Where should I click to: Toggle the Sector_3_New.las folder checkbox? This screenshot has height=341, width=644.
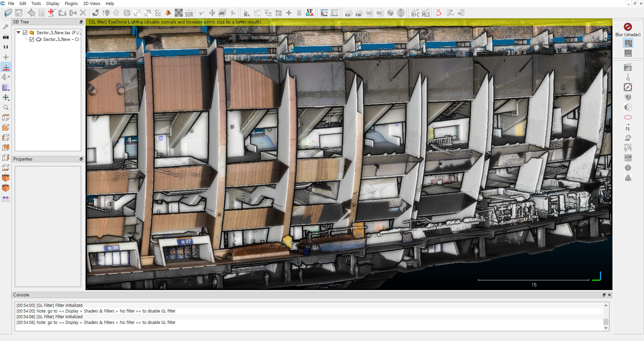[x=25, y=33]
